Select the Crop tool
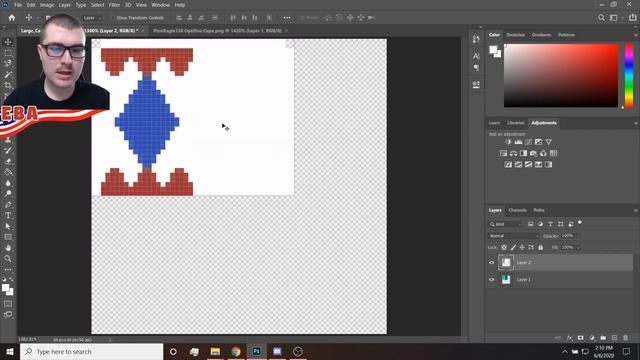 coord(8,85)
